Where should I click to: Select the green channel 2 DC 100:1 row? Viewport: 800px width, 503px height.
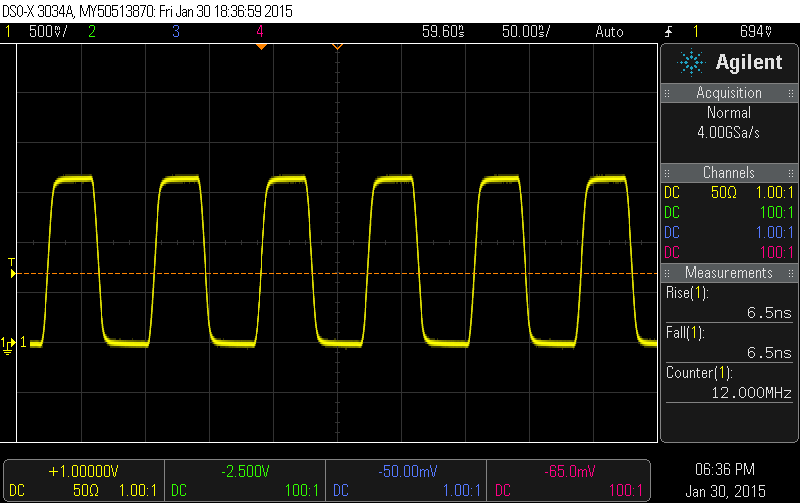[729, 213]
